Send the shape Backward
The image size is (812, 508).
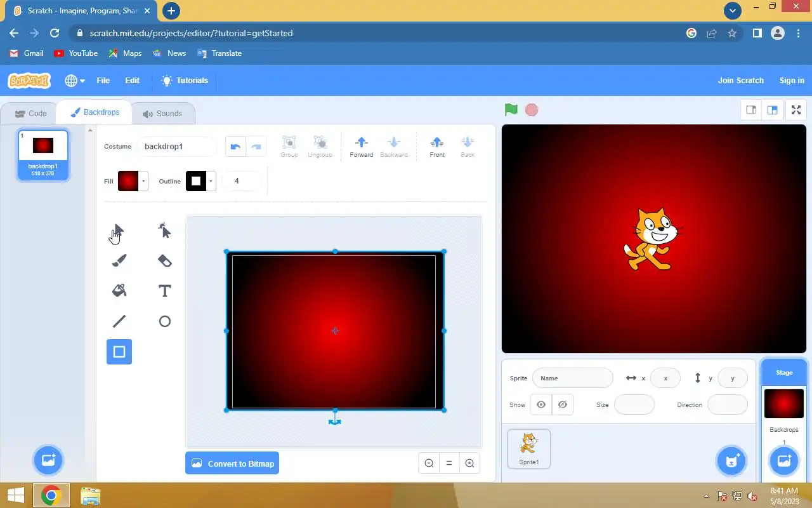(394, 147)
